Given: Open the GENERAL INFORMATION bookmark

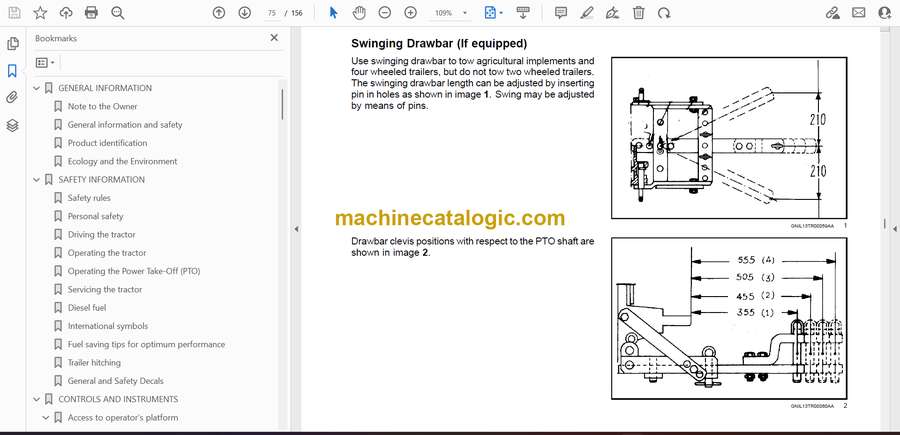Looking at the screenshot, I should (105, 88).
